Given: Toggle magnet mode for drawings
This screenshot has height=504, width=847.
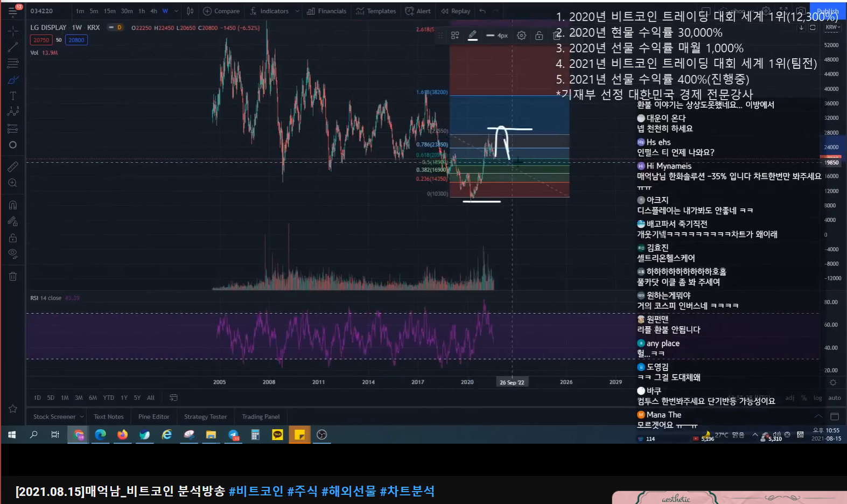Looking at the screenshot, I should tap(13, 205).
